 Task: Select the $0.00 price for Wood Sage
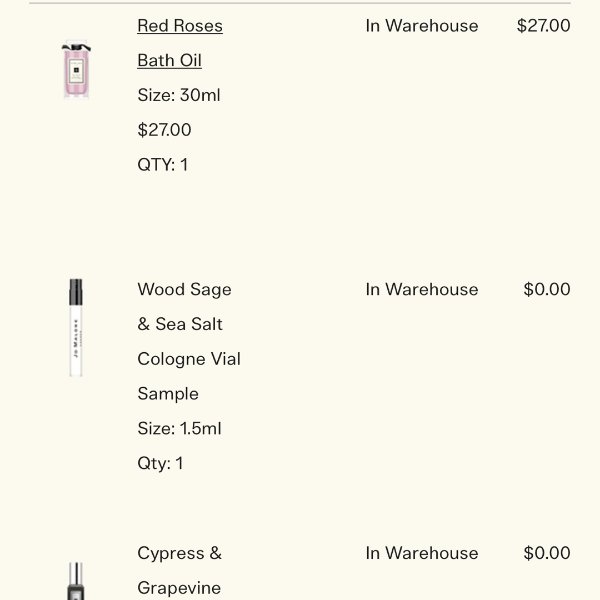point(547,289)
